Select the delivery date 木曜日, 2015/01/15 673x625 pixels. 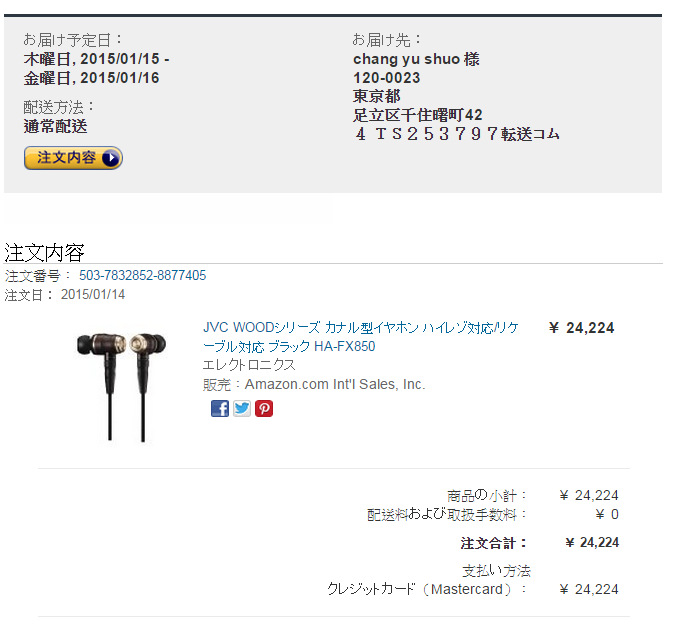click(x=91, y=59)
